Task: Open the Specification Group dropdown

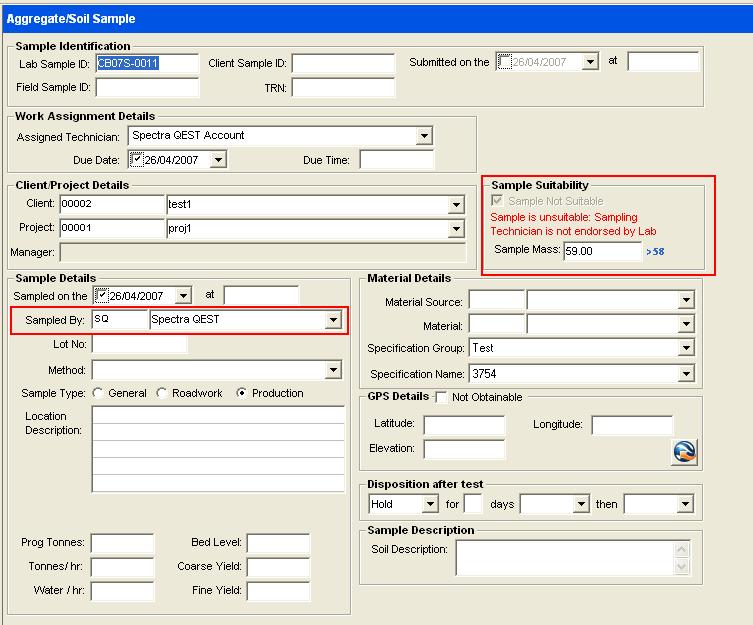Action: [x=685, y=348]
